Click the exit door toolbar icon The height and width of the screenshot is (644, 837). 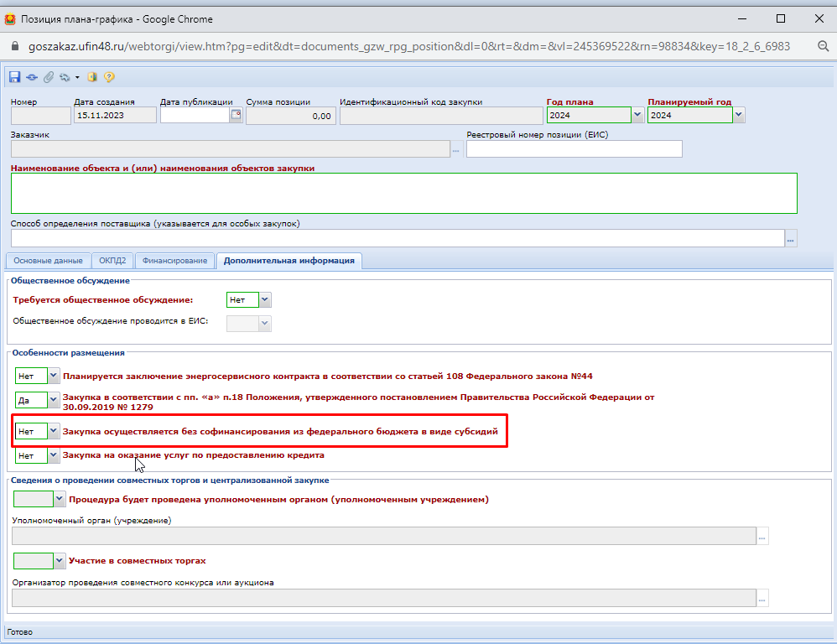(92, 77)
